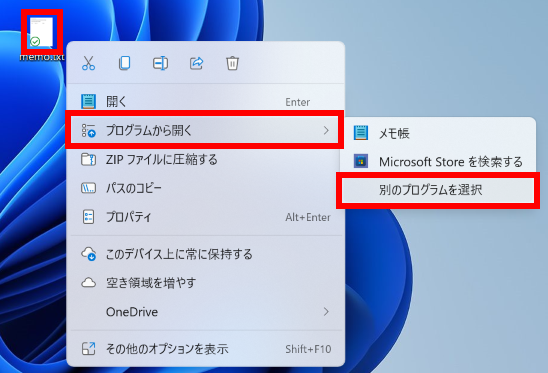Click the zip folder icon

tap(88, 159)
